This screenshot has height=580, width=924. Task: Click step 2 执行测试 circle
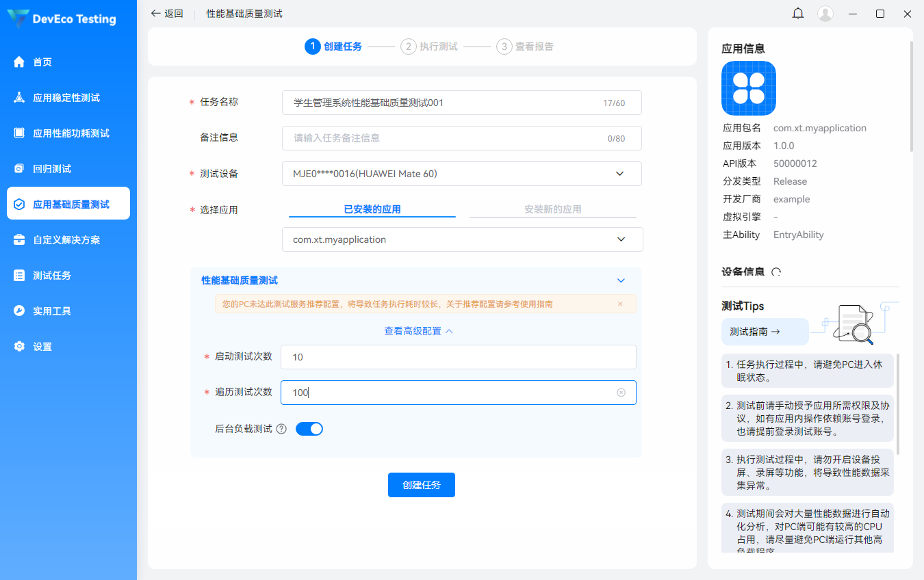pos(409,47)
